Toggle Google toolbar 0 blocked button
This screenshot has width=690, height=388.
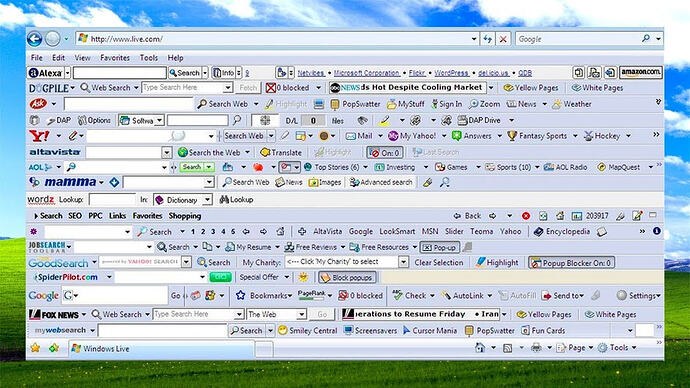[x=360, y=296]
